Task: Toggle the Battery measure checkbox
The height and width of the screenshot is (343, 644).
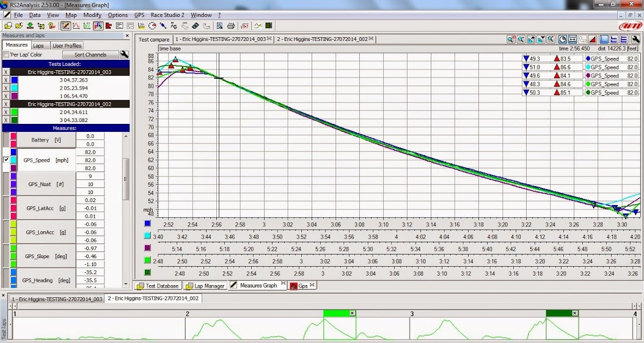Action: click(x=6, y=140)
